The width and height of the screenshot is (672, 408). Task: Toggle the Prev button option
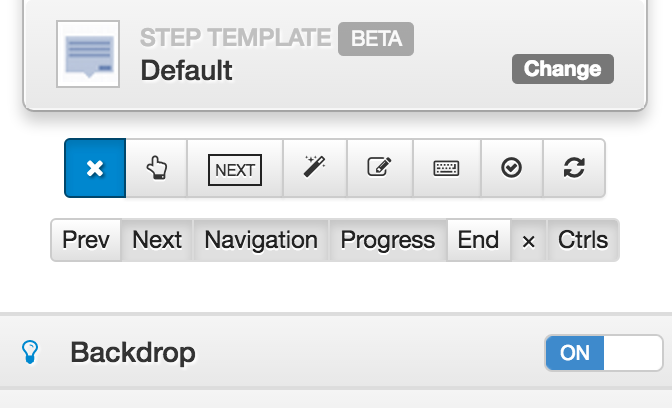(x=86, y=240)
